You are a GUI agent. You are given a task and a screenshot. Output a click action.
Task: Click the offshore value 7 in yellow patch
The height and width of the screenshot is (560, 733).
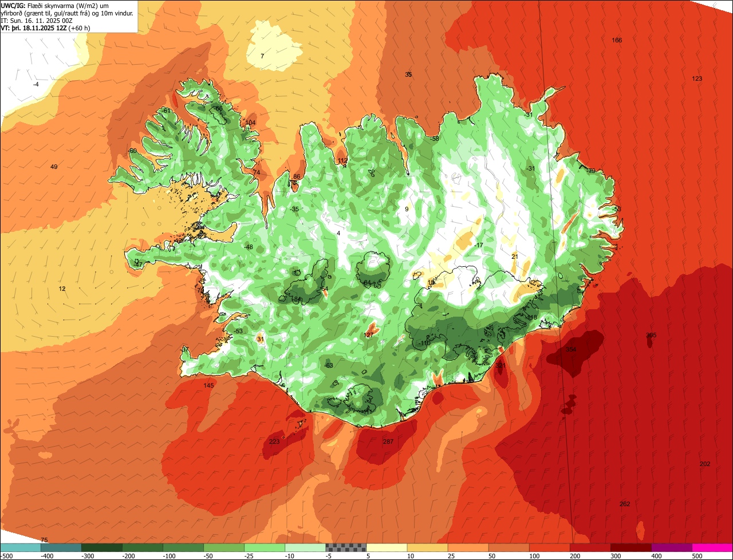[262, 56]
